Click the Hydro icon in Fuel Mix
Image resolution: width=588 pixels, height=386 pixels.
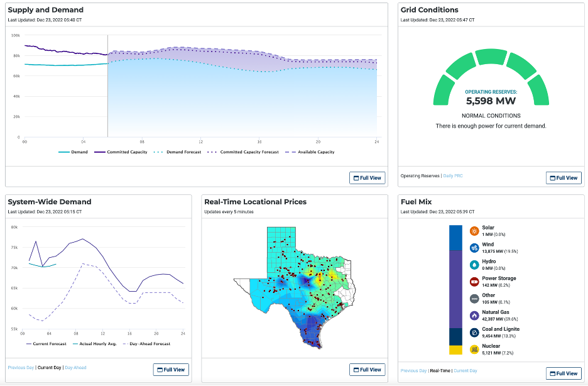tap(474, 264)
